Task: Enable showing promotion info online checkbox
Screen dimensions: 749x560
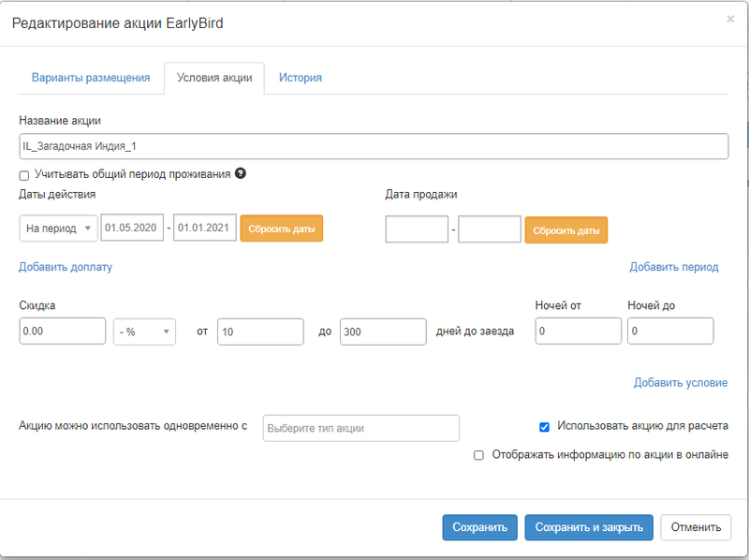Action: click(x=478, y=455)
